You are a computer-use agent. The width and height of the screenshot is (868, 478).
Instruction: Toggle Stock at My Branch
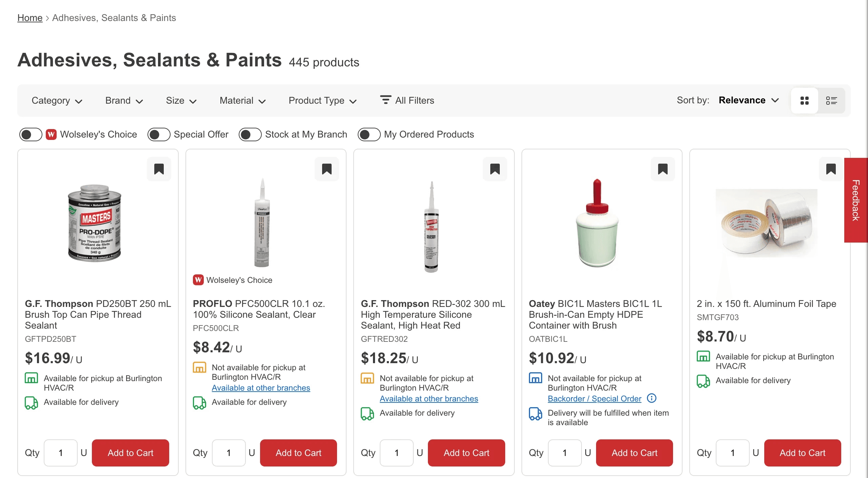(250, 134)
